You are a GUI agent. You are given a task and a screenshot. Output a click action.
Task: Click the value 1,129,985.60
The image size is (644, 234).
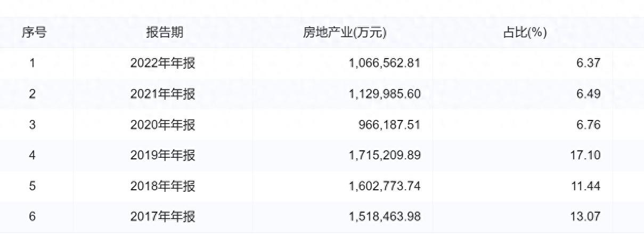385,94
